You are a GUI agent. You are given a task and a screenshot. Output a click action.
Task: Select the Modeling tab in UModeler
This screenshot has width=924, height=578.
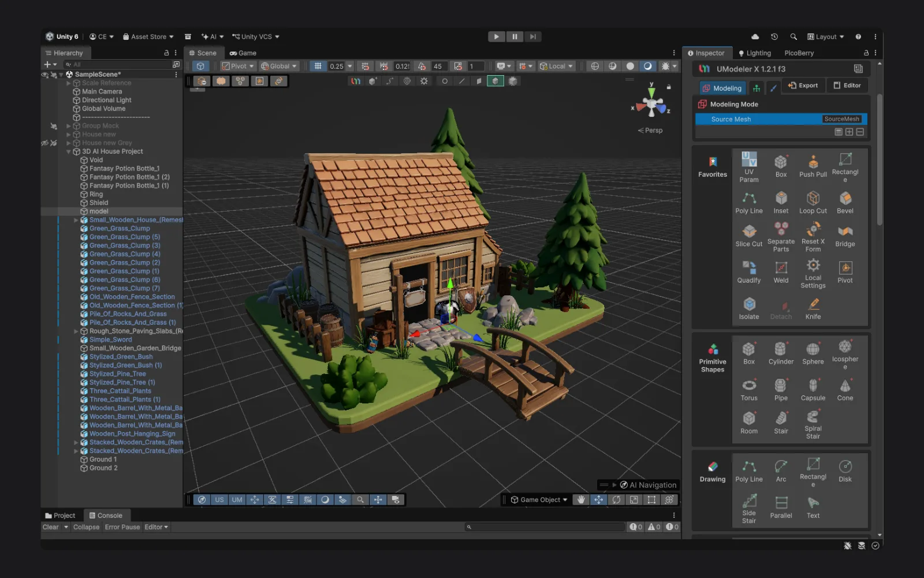coord(722,88)
